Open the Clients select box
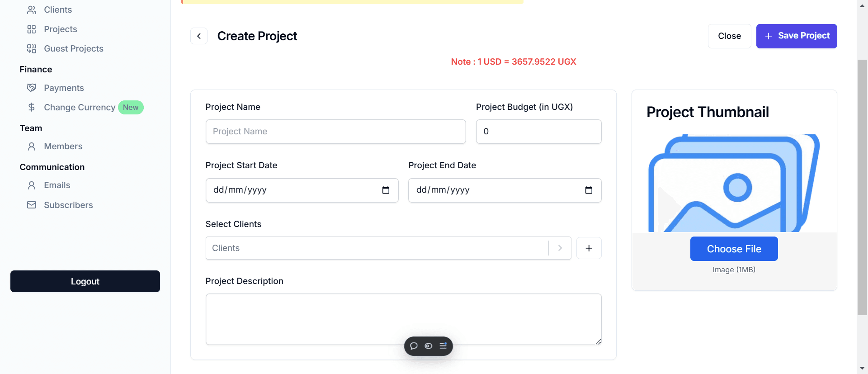This screenshot has width=868, height=374. tap(376, 248)
